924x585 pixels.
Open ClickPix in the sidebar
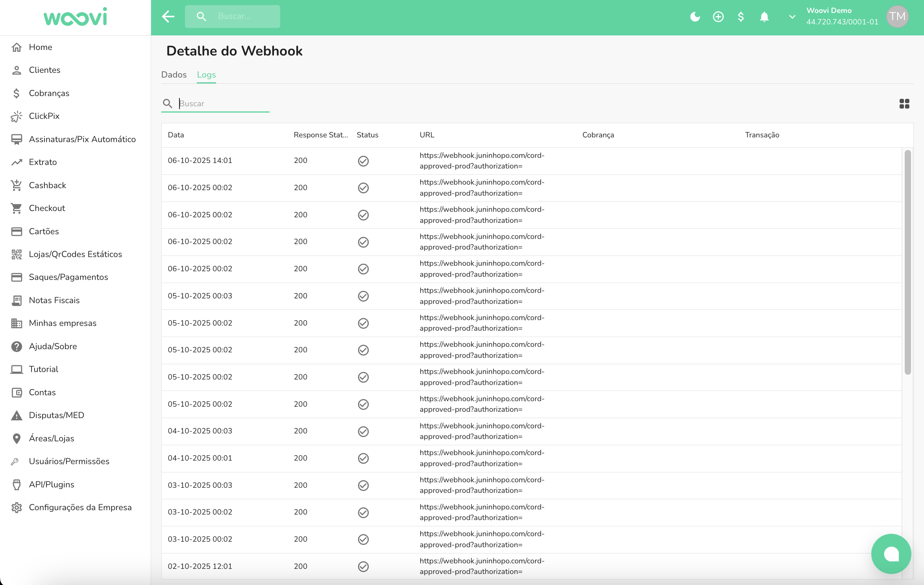tap(44, 116)
